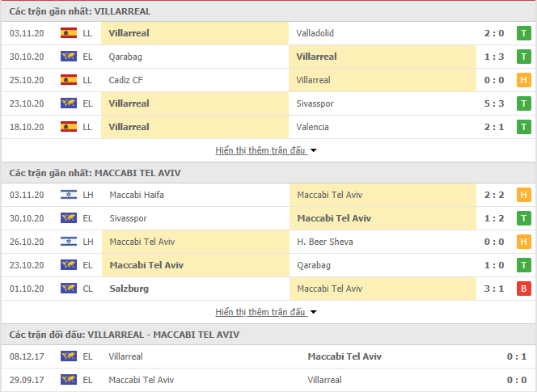
Task: Expand more Maccabi Tel Aviv matches link
Action: pyautogui.click(x=260, y=312)
